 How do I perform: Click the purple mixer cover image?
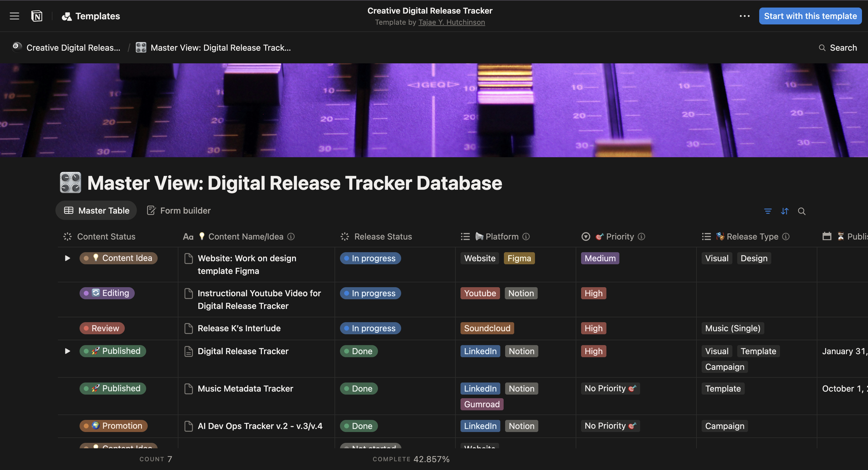point(434,110)
